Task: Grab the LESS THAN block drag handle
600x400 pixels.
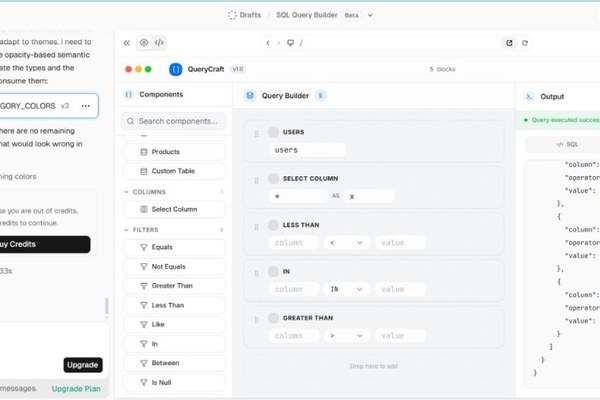Action: 256,227
